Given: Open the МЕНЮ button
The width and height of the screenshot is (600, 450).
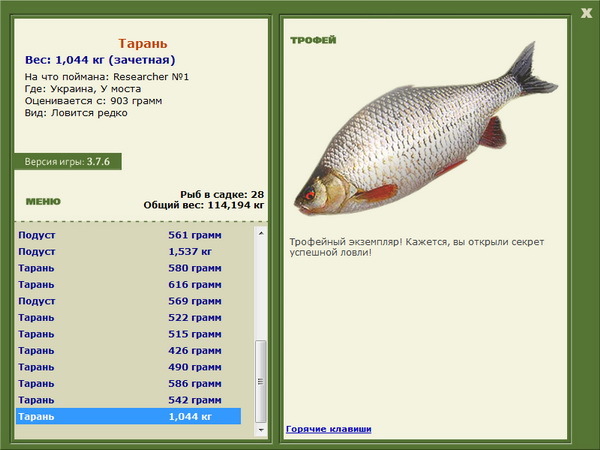Looking at the screenshot, I should (43, 201).
